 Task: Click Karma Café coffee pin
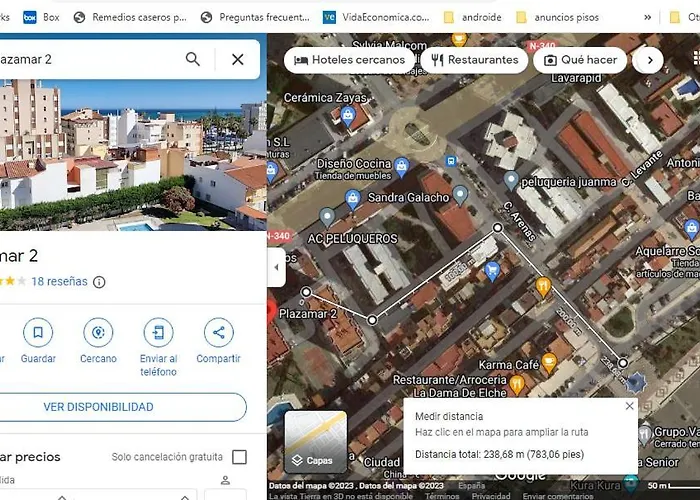click(x=549, y=362)
